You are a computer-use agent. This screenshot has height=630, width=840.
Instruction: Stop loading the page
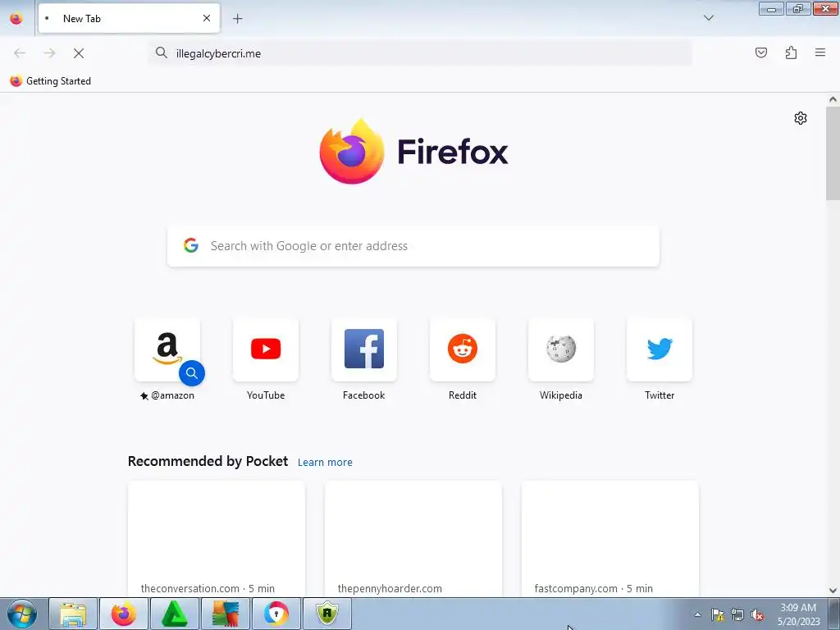coord(79,53)
